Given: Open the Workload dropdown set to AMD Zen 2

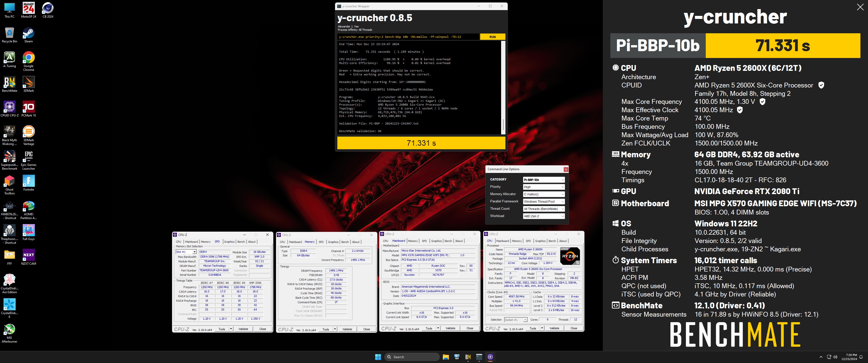Looking at the screenshot, I should 544,216.
